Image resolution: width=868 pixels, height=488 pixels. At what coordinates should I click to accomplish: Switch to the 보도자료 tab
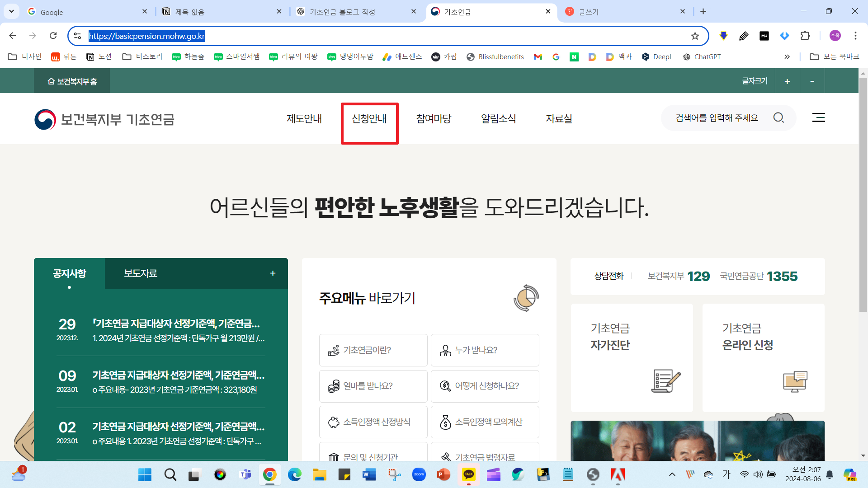tap(141, 273)
